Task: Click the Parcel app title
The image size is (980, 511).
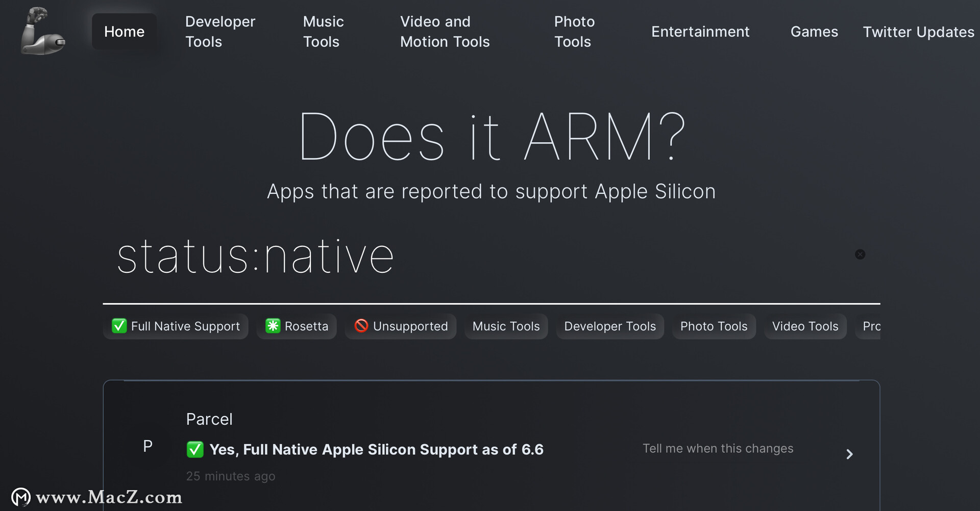Action: (209, 419)
